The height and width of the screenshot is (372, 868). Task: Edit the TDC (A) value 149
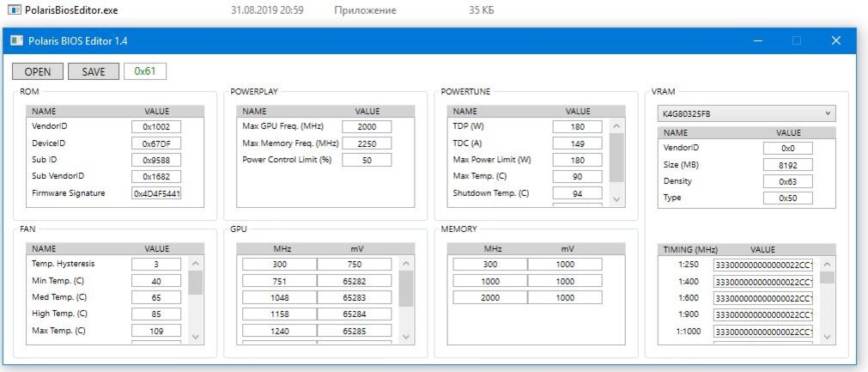click(577, 143)
